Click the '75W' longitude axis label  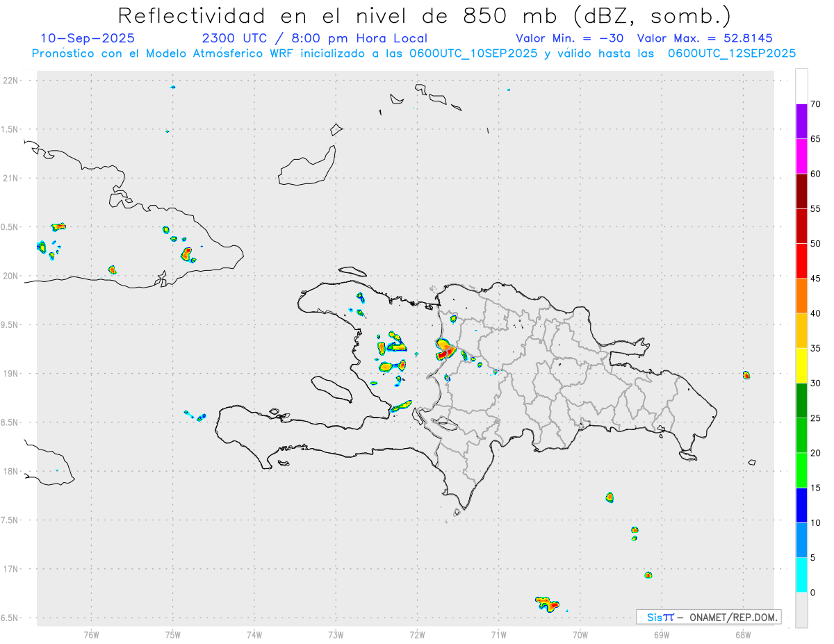tap(173, 634)
